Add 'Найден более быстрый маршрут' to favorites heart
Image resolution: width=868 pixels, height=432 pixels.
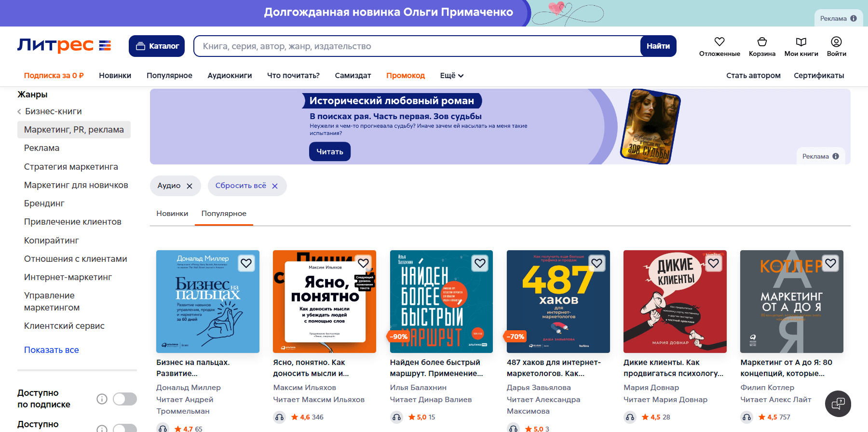pos(480,263)
